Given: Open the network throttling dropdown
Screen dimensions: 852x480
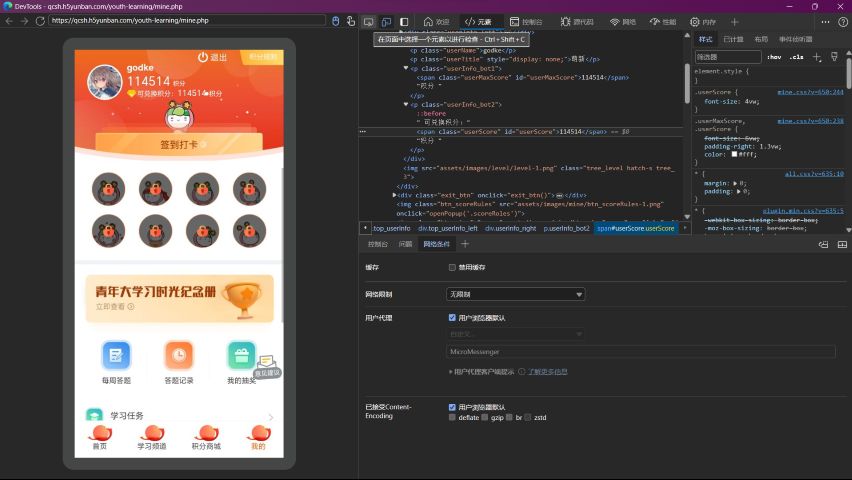Looking at the screenshot, I should tap(516, 294).
